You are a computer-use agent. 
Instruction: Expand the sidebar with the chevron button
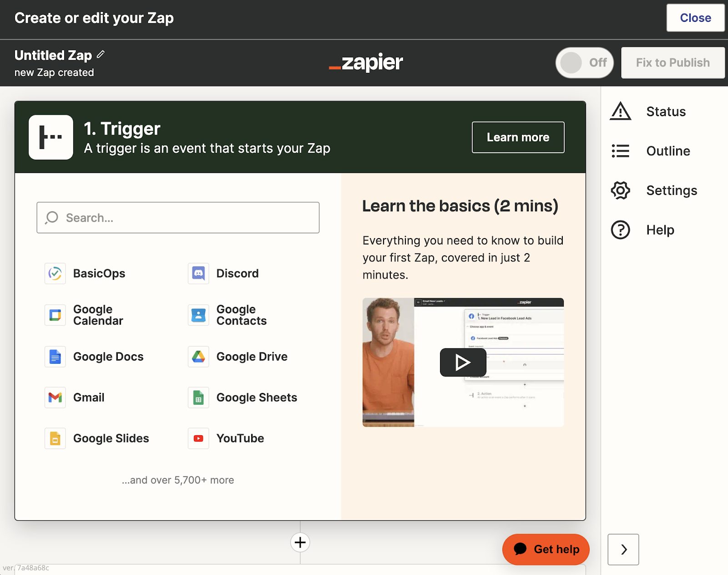pos(623,550)
